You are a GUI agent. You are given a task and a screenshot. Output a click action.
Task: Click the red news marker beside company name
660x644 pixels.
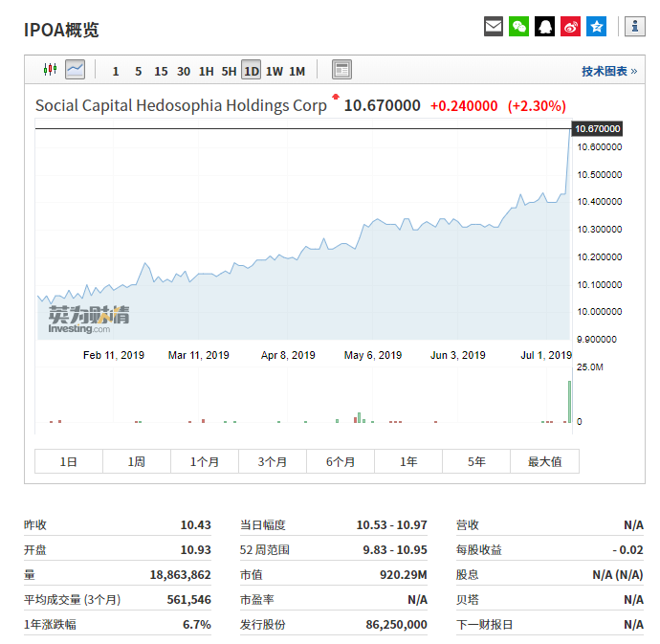point(336,98)
